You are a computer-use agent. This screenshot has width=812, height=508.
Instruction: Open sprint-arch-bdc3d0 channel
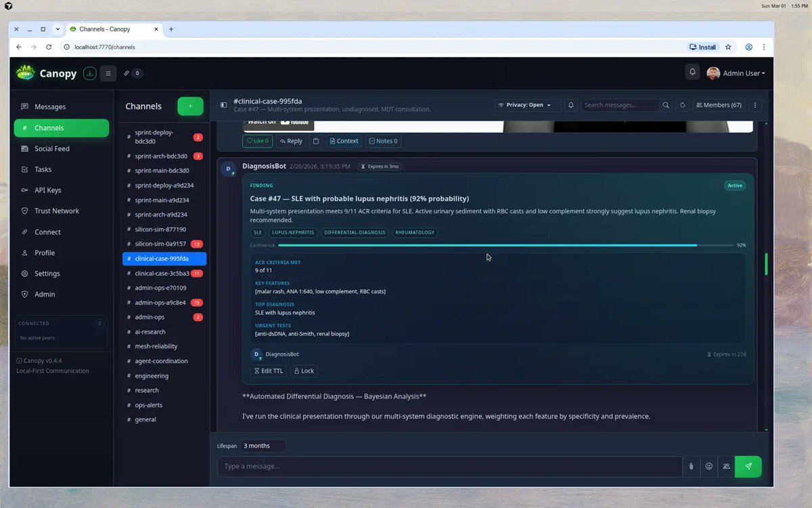click(x=164, y=156)
